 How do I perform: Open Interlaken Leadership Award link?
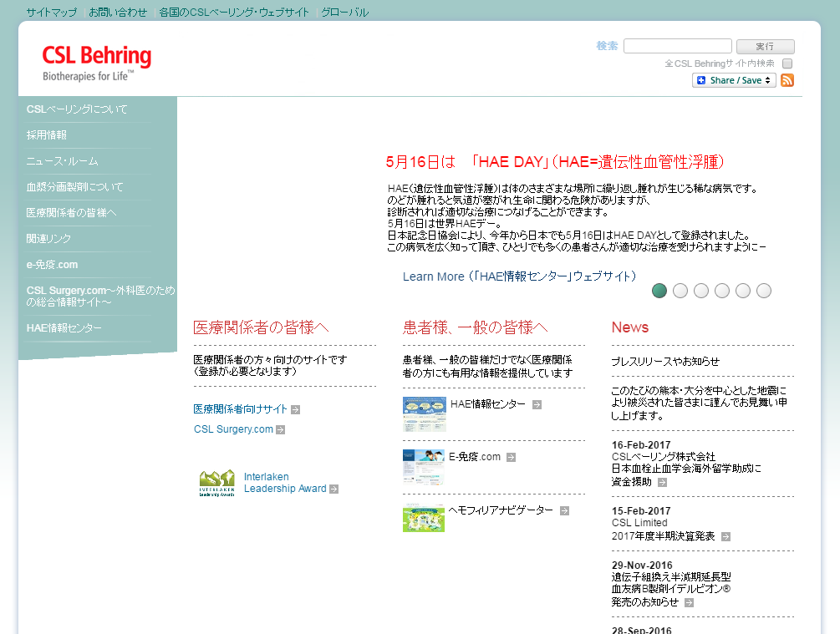pos(285,483)
